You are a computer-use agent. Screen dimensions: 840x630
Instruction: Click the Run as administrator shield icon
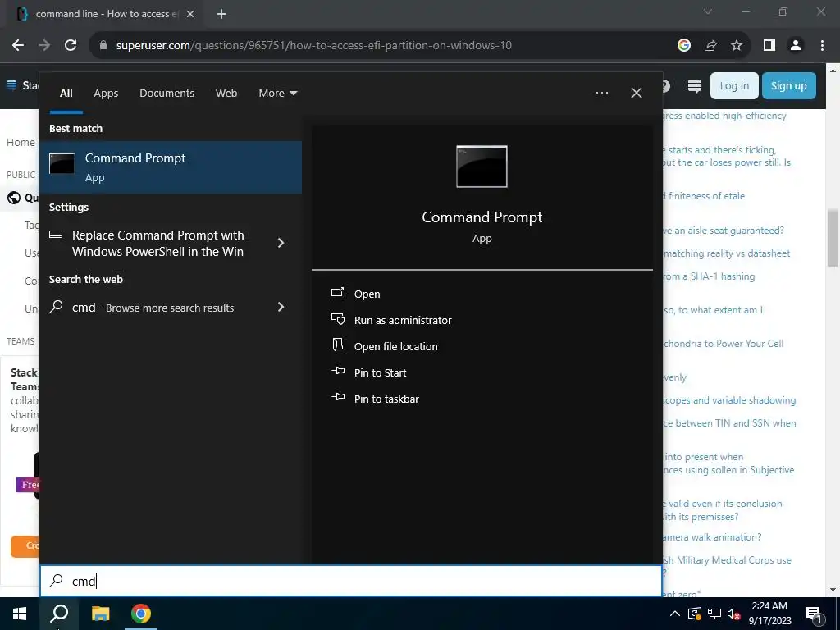click(x=337, y=319)
